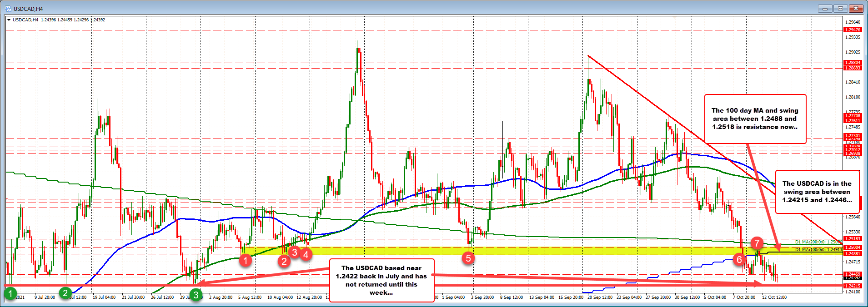Click the red 1.24215 price label
This screenshot has height=307, width=868.
click(x=852, y=286)
